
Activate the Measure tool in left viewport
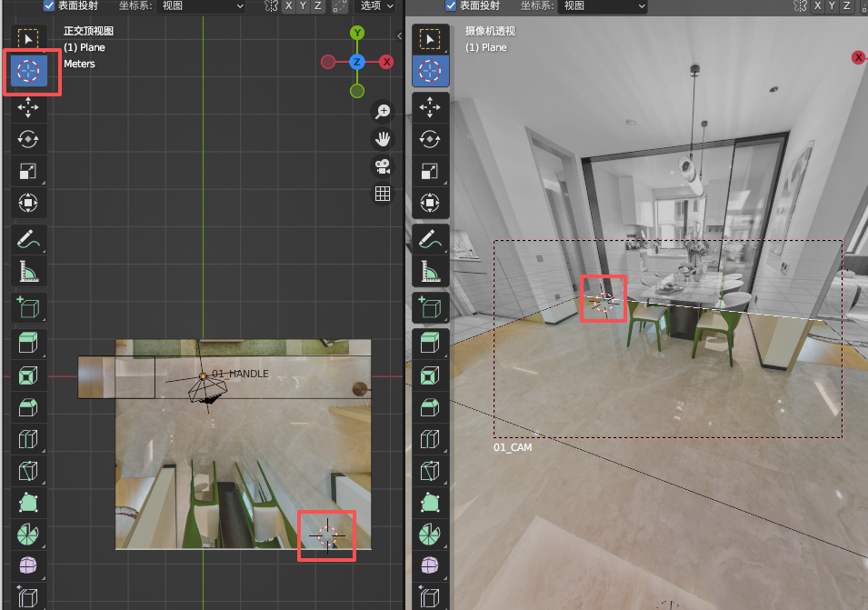tap(28, 271)
